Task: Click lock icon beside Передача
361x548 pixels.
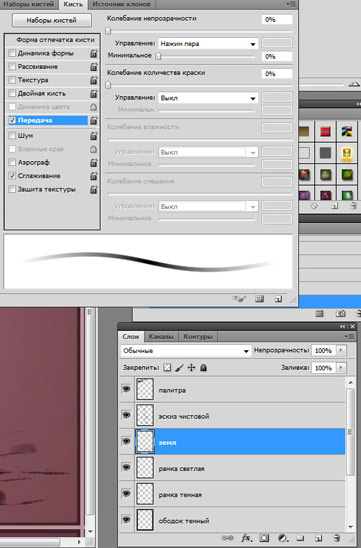Action: 94,121
